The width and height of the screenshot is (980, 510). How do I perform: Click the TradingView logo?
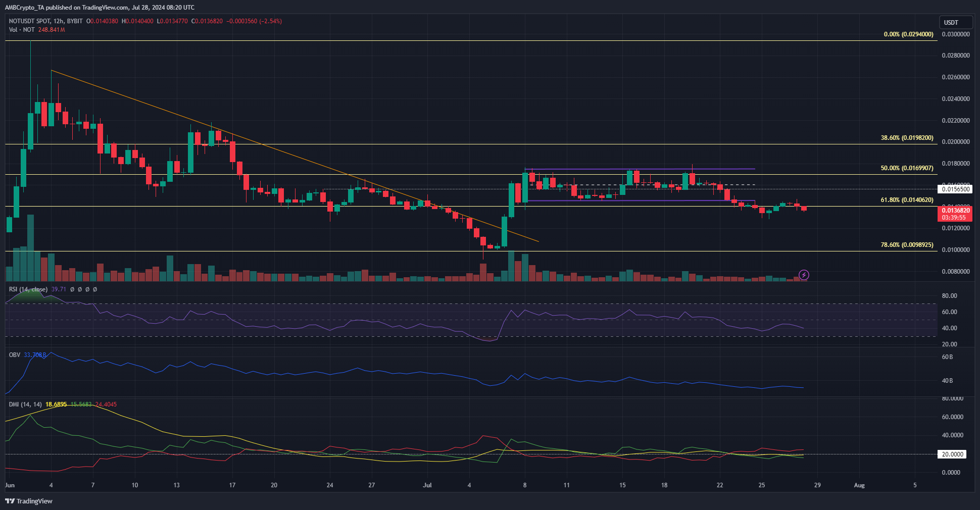click(29, 501)
